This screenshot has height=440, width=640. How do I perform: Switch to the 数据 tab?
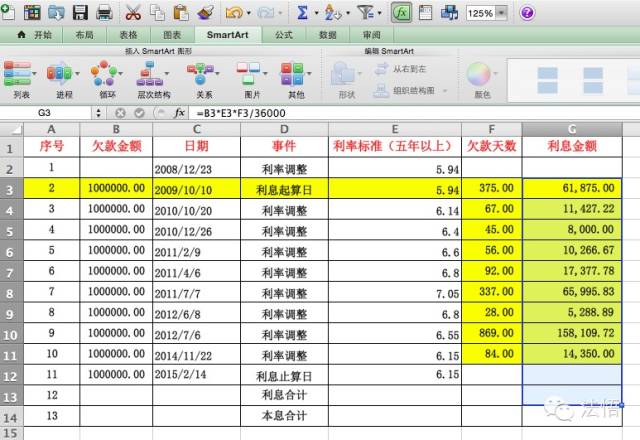[328, 35]
